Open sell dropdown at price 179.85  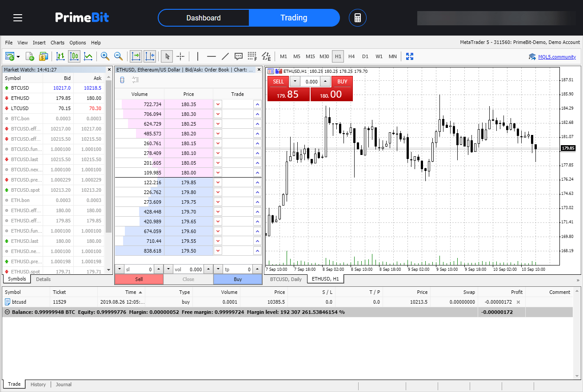pyautogui.click(x=218, y=182)
